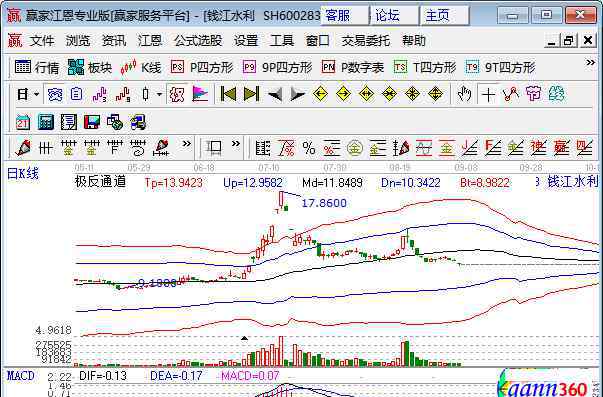Screen dimensions: 603x397
Task: Open the P四方形 square tool
Action: 202,67
